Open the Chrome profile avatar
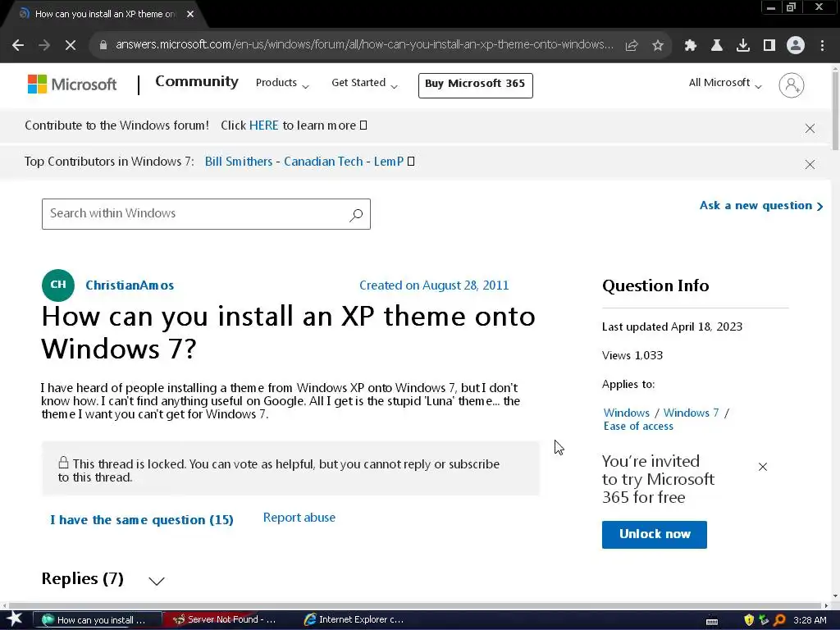Image resolution: width=840 pixels, height=630 pixels. click(796, 45)
